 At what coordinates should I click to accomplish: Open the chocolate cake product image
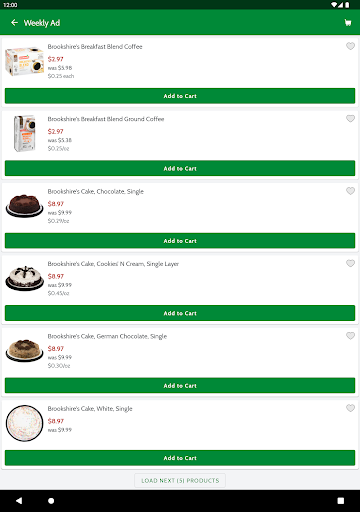tap(25, 206)
